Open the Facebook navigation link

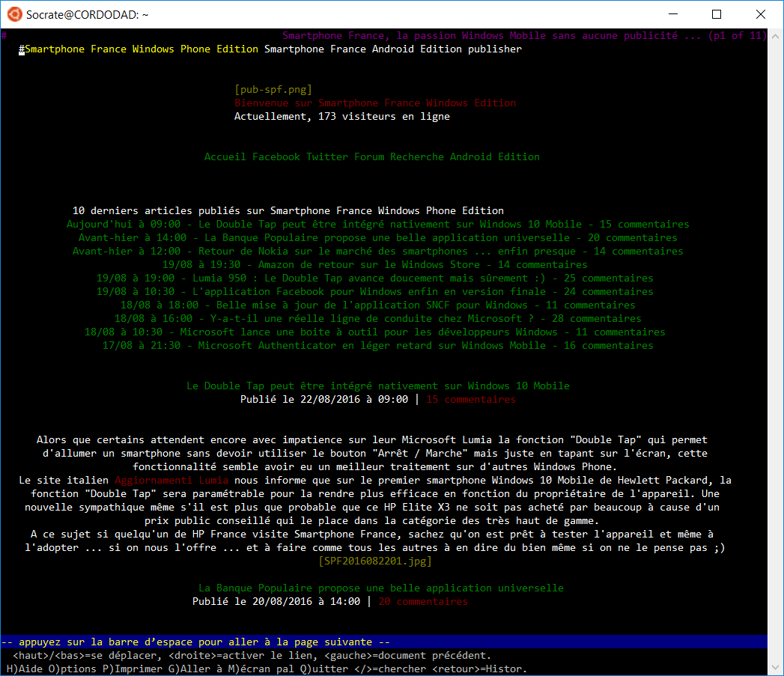tap(276, 157)
